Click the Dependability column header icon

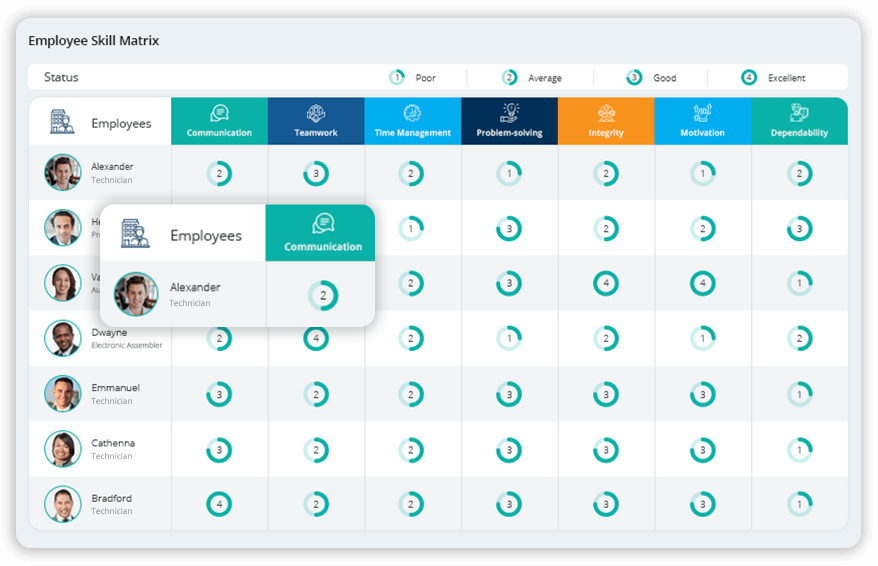pyautogui.click(x=799, y=113)
